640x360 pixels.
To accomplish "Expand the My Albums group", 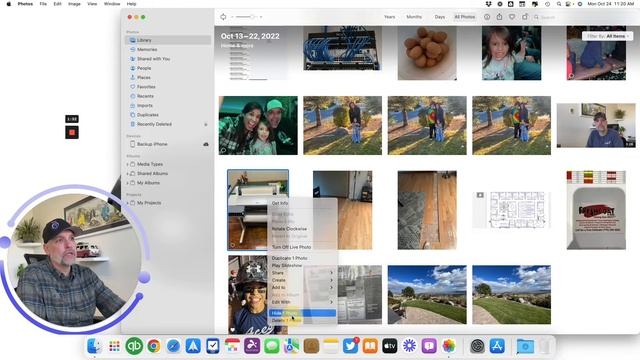I will click(x=127, y=183).
